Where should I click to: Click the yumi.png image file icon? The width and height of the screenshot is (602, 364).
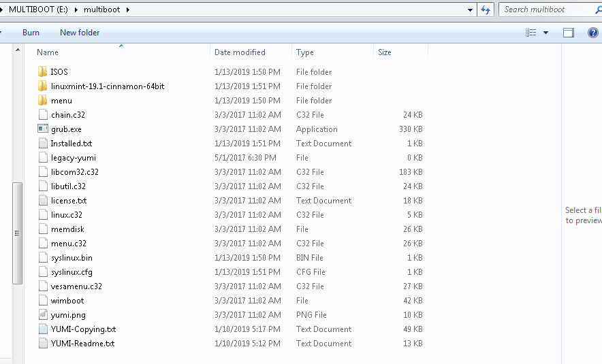43,314
